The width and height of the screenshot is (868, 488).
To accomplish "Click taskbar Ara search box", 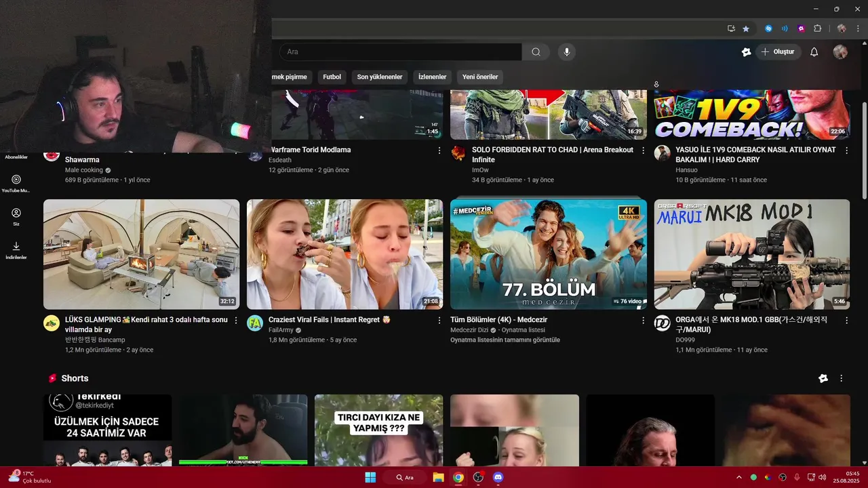I will [405, 477].
